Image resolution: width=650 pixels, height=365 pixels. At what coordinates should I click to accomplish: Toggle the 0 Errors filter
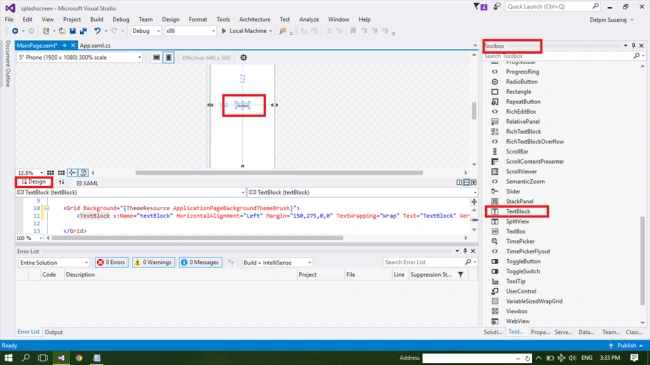(112, 263)
